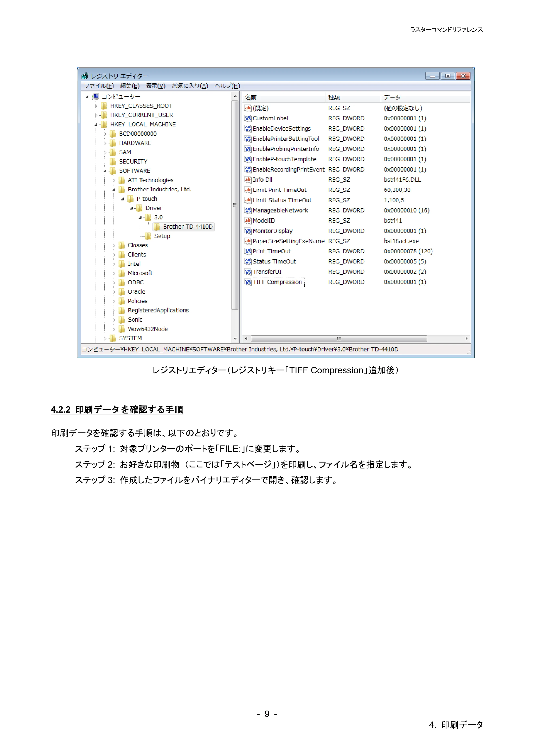The height and width of the screenshot is (756, 534).
Task: Click the ModelID string value icon
Action: click(x=248, y=220)
